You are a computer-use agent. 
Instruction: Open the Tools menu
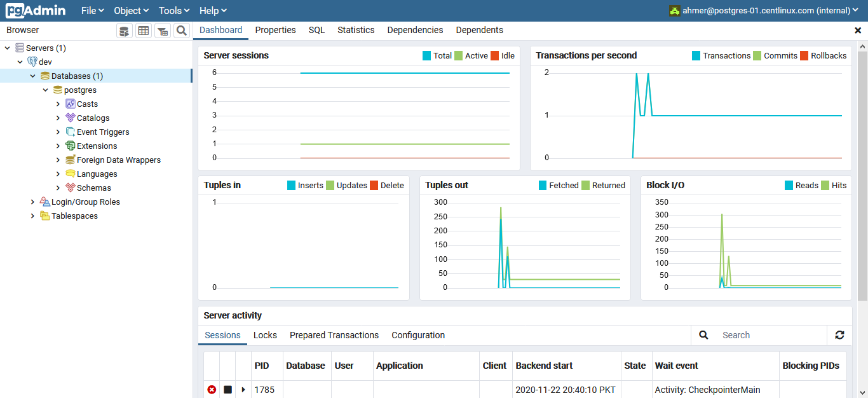click(173, 10)
